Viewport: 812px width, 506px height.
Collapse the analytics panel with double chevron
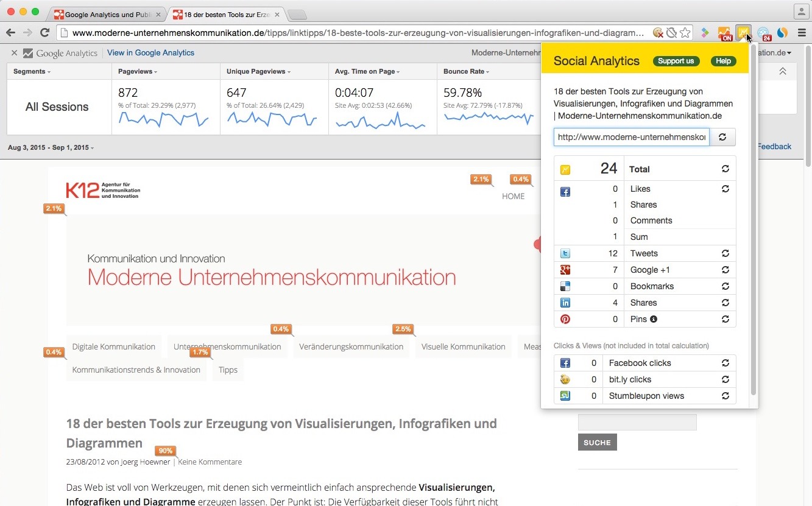(x=783, y=71)
